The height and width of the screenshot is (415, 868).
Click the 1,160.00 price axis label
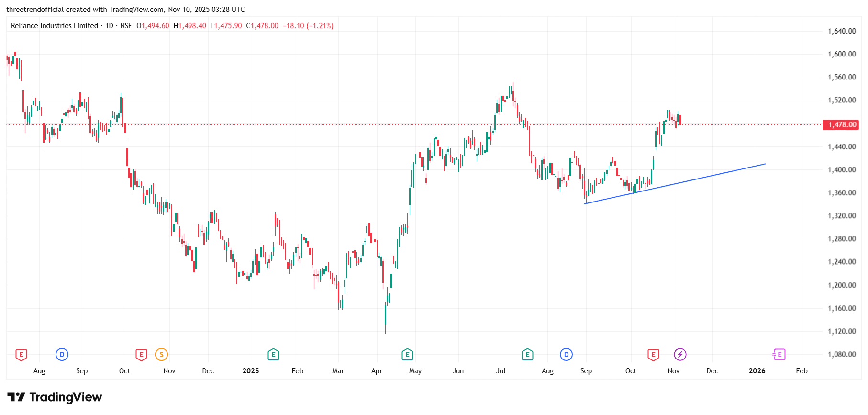click(x=842, y=308)
